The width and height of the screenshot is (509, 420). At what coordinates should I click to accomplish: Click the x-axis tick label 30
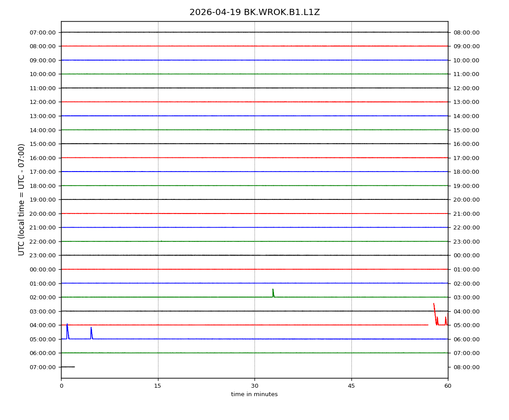point(254,386)
